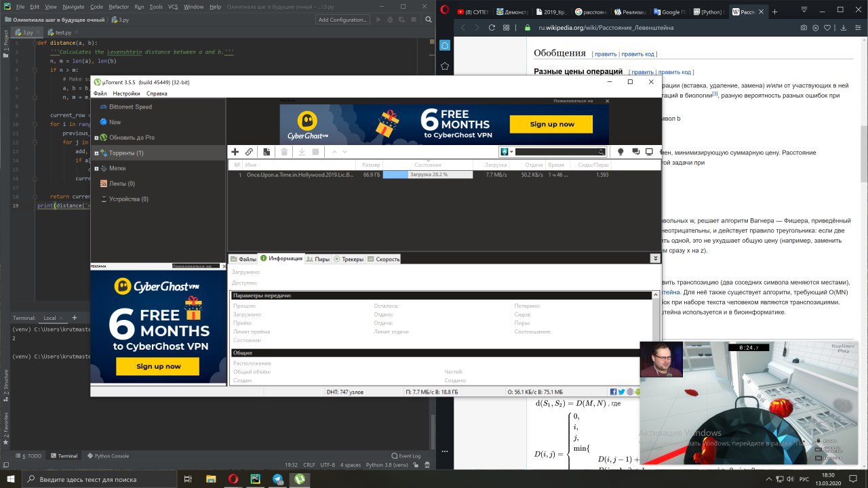
Task: Open Twitter icon in uTorrent status bar
Action: point(621,392)
